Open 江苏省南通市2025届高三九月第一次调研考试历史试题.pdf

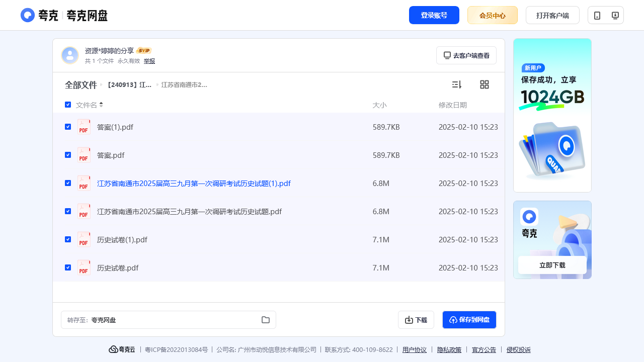click(x=189, y=212)
